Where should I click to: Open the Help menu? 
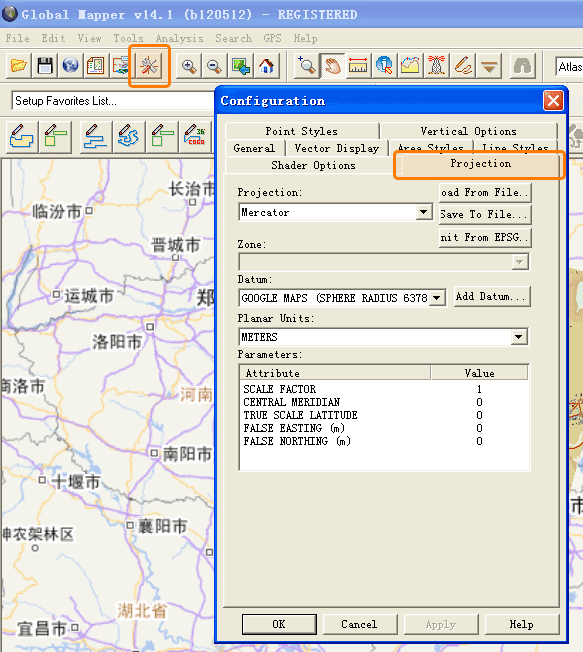(x=305, y=38)
